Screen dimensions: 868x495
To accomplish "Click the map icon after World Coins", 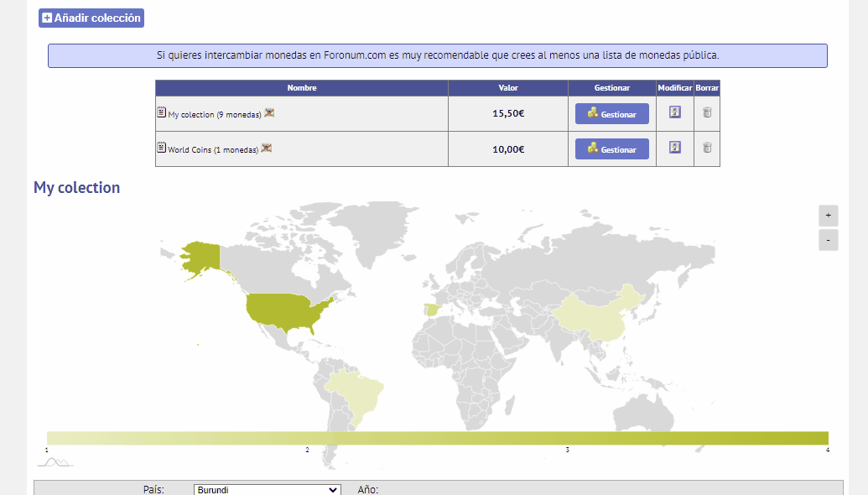I will tap(266, 148).
